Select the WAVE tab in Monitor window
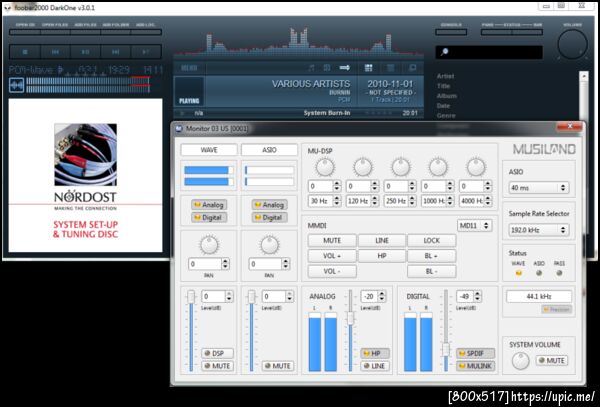600x407 pixels. coord(209,150)
